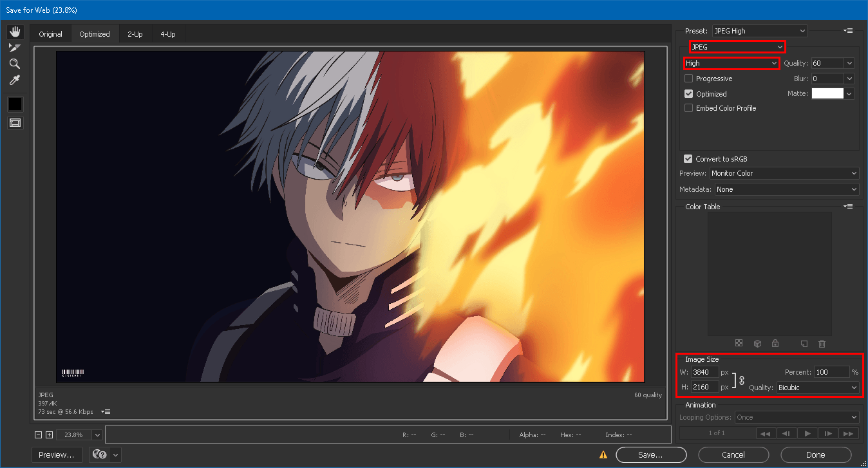This screenshot has height=468, width=868.
Task: Click the Percent field showing 100
Action: click(831, 372)
